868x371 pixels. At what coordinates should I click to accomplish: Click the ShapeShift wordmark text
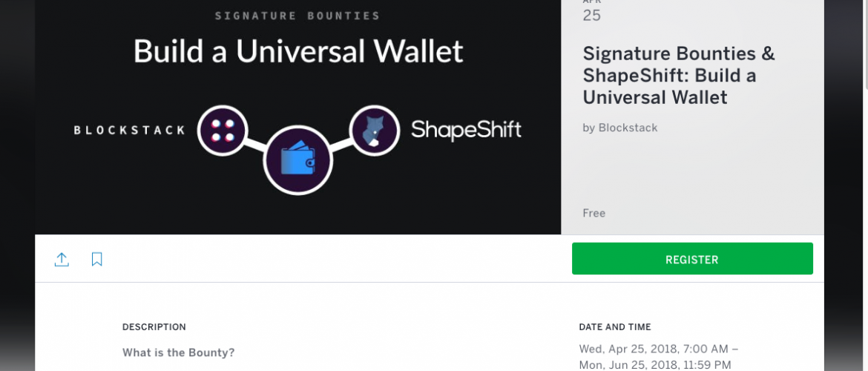(466, 131)
